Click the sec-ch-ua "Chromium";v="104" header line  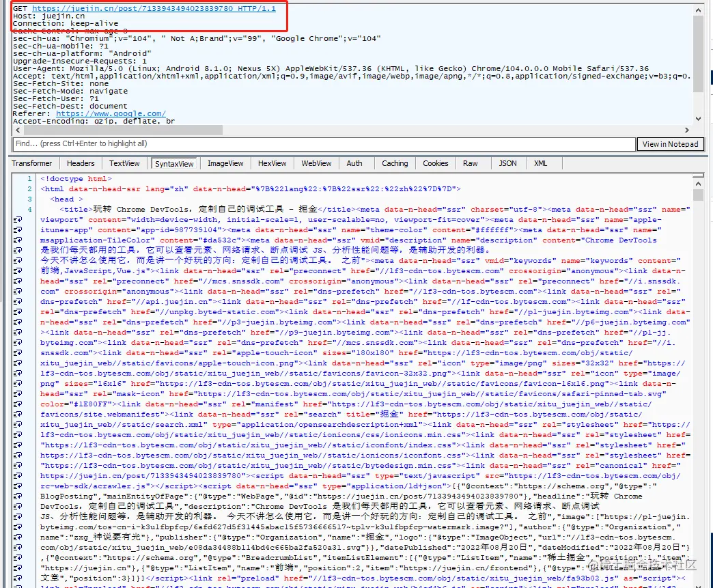click(x=197, y=39)
